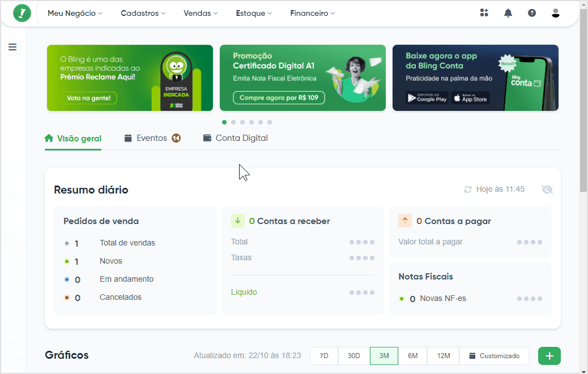
Task: Click the orange Contas a pagar arrow icon
Action: click(405, 221)
